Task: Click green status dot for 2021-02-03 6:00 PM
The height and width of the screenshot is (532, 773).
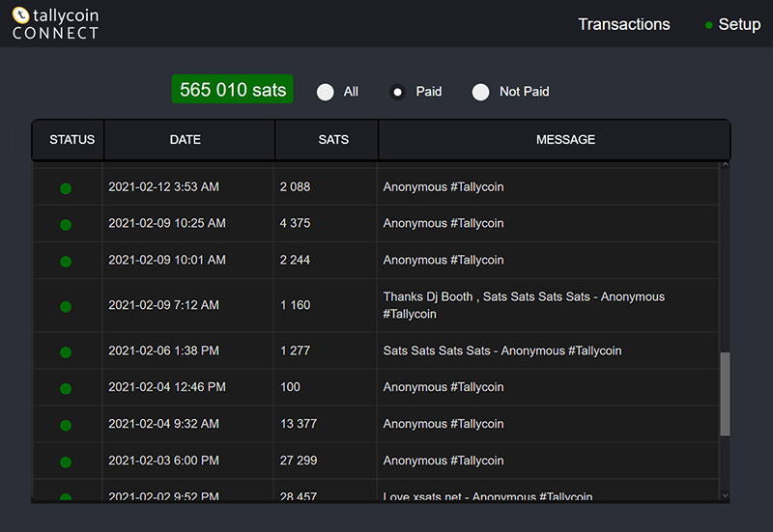Action: click(66, 462)
